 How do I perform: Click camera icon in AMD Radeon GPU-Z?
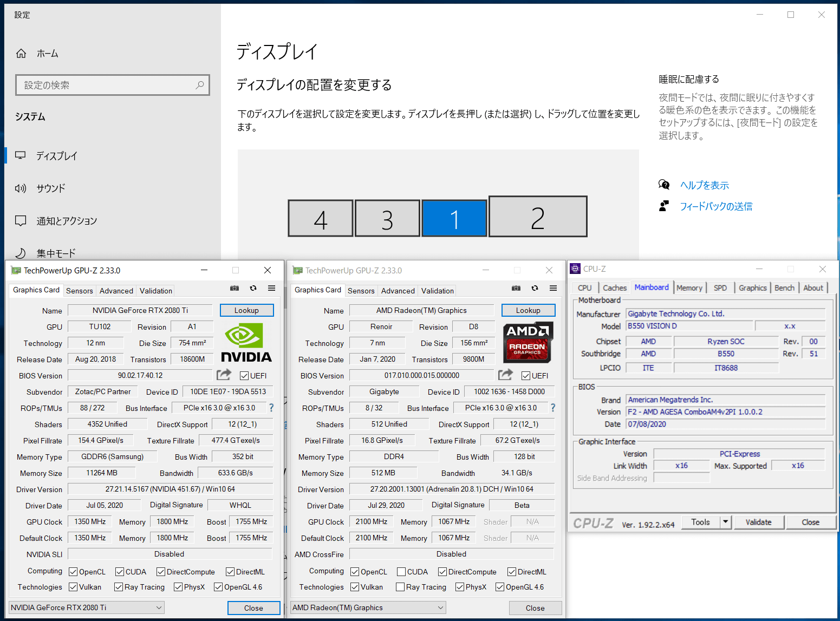(516, 289)
